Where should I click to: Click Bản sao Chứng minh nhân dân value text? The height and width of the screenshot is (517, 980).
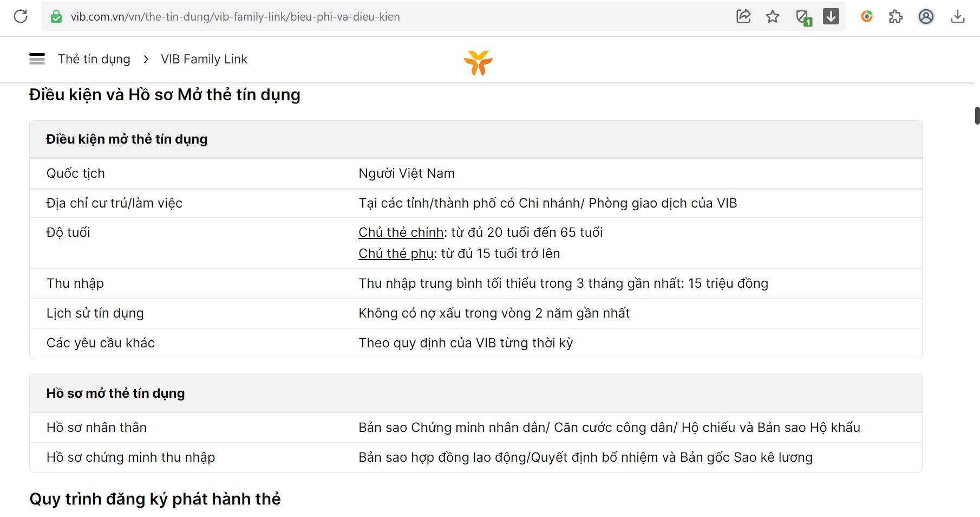click(609, 428)
